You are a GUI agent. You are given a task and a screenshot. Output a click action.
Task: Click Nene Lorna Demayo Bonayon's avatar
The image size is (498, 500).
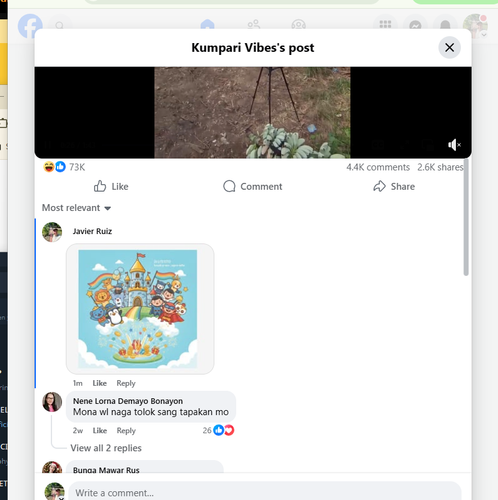click(52, 402)
